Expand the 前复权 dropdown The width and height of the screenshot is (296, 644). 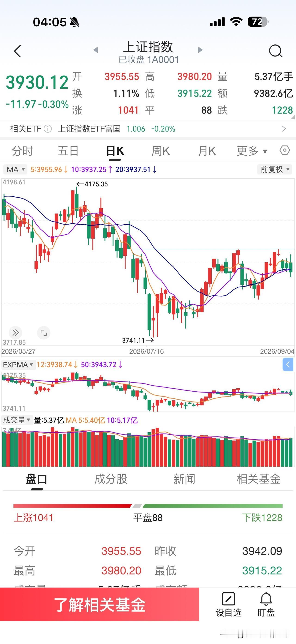(x=274, y=169)
